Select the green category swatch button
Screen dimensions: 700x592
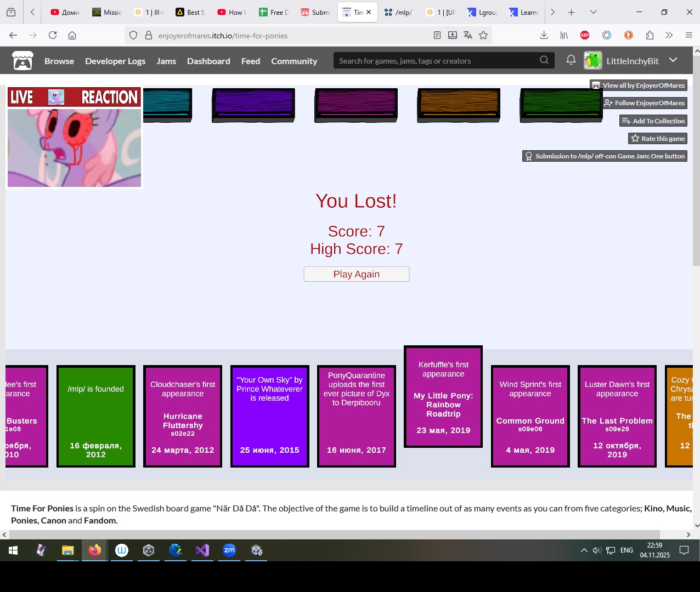[x=561, y=105]
